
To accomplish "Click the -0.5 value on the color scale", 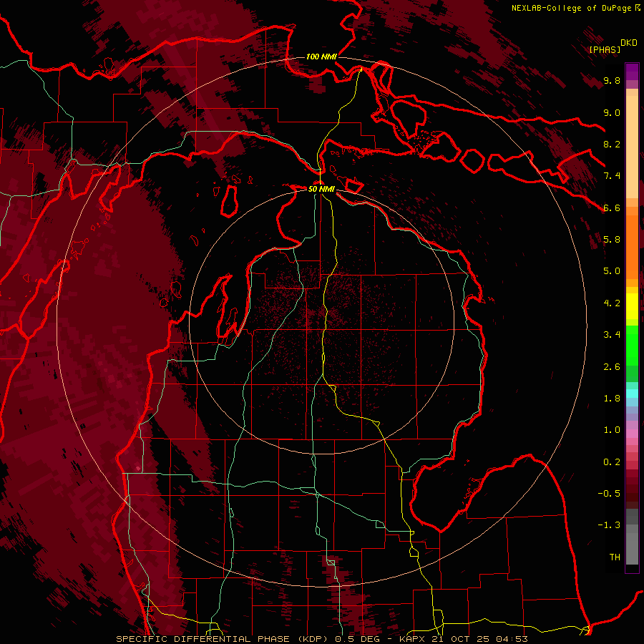I will coord(609,494).
